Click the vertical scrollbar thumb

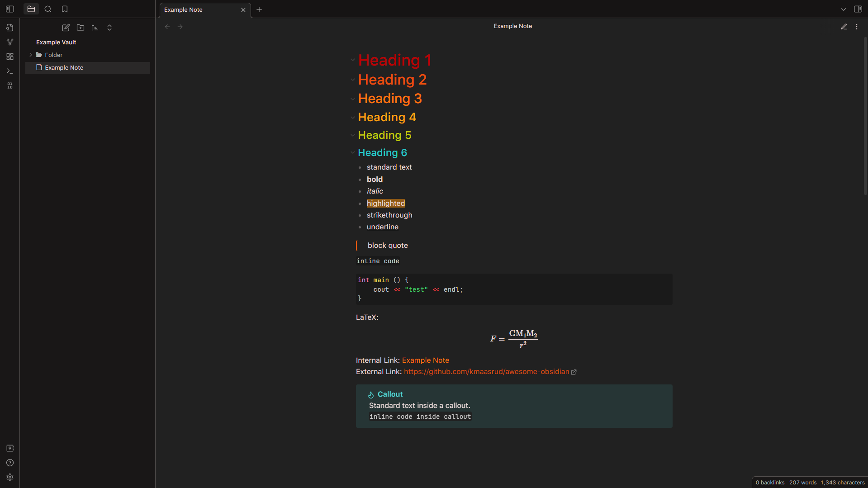(x=865, y=116)
